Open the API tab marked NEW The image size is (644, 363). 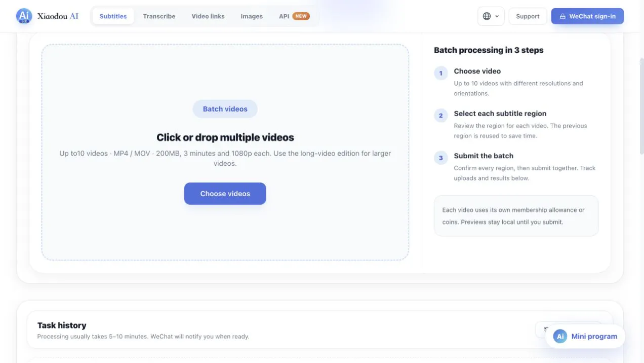[294, 16]
